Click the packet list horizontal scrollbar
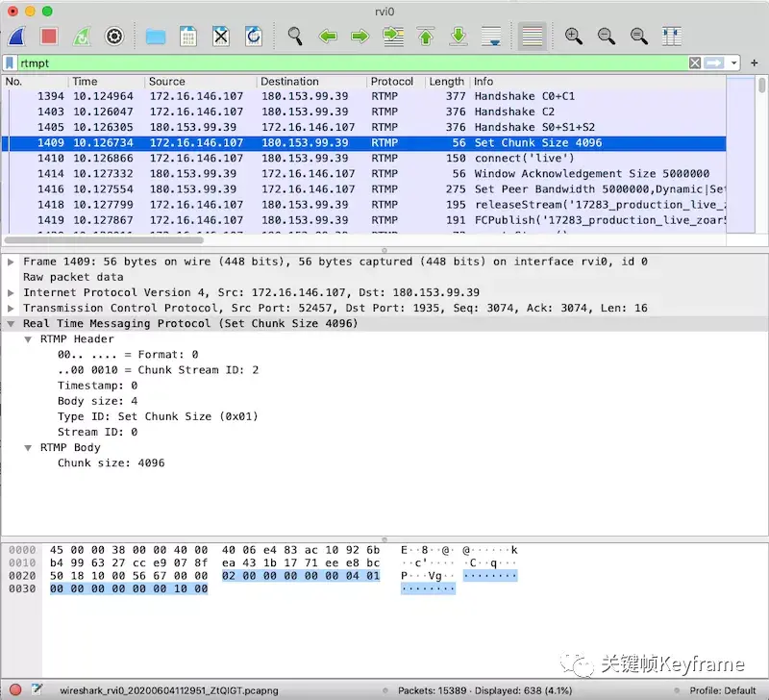This screenshot has width=769, height=700. click(x=104, y=240)
